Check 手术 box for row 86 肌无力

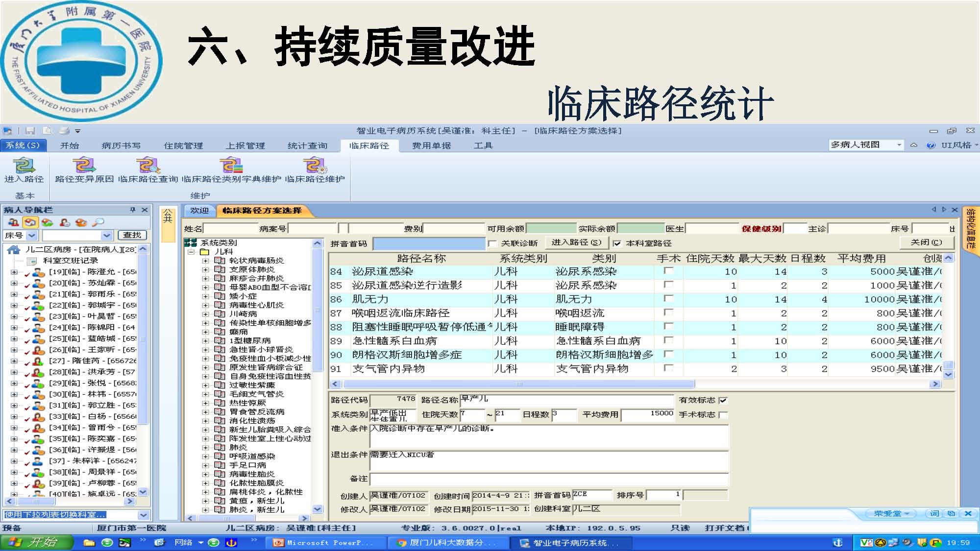[x=668, y=299]
